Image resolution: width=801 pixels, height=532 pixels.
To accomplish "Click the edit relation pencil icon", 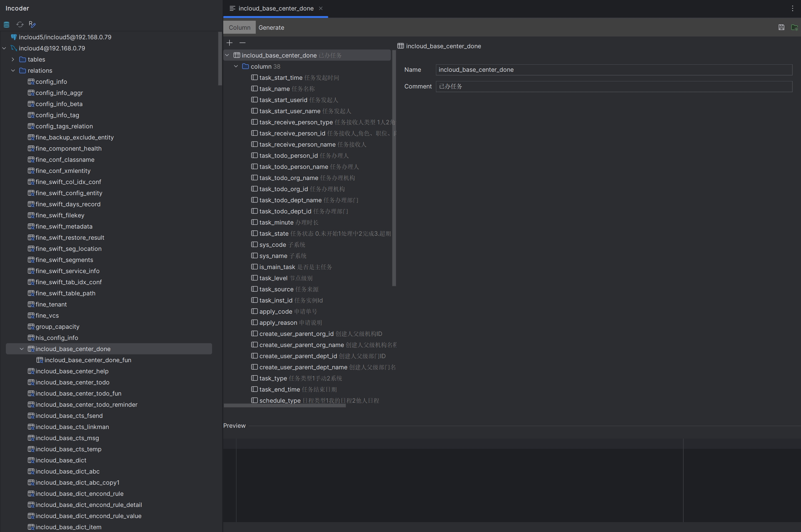I will [x=32, y=24].
